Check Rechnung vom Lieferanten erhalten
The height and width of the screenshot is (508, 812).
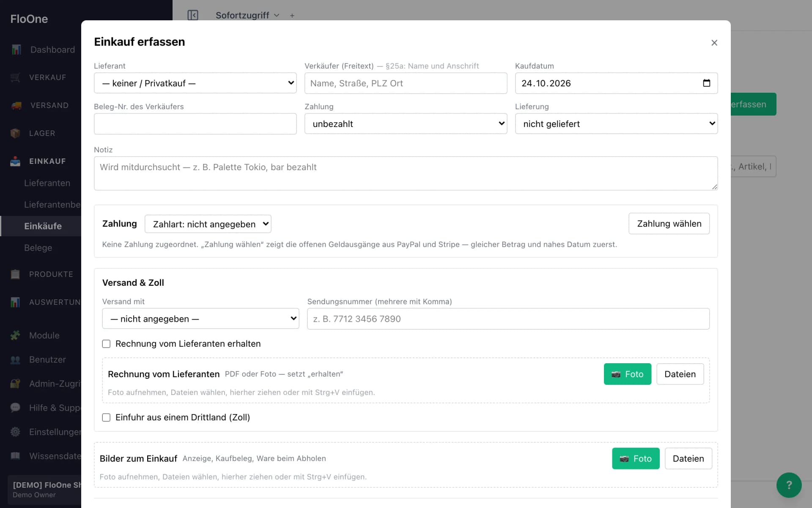pyautogui.click(x=106, y=344)
